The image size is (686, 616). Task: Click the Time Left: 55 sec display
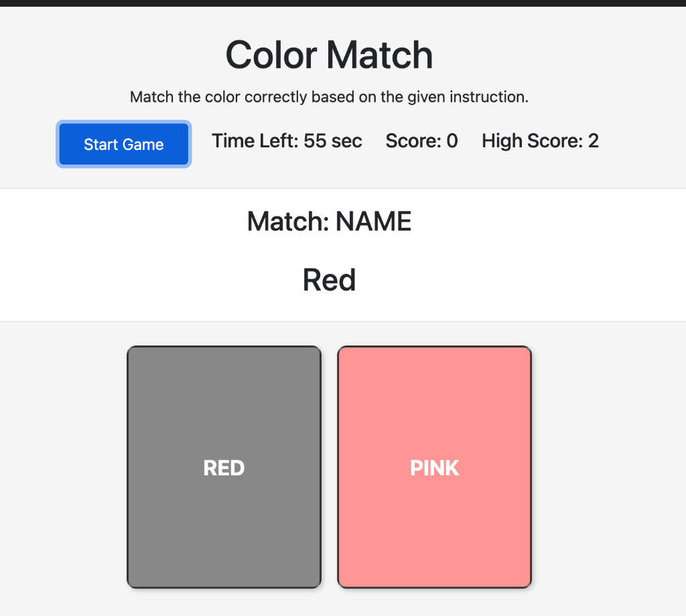click(x=287, y=141)
